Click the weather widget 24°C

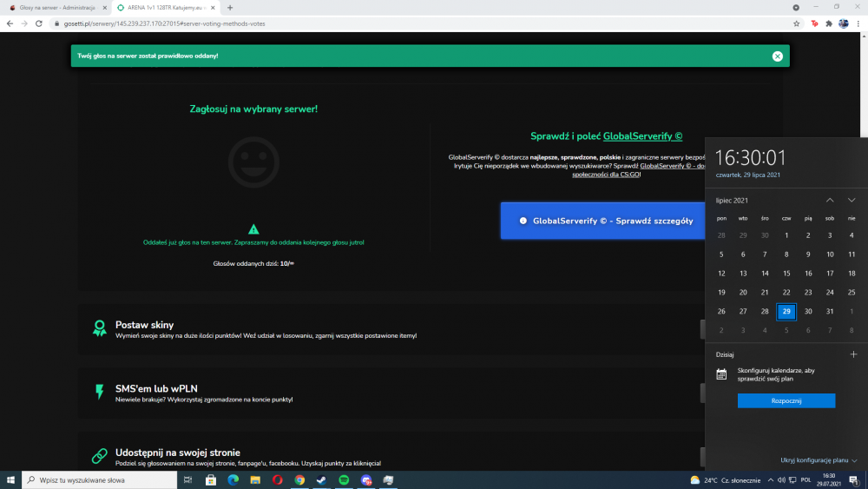(725, 480)
